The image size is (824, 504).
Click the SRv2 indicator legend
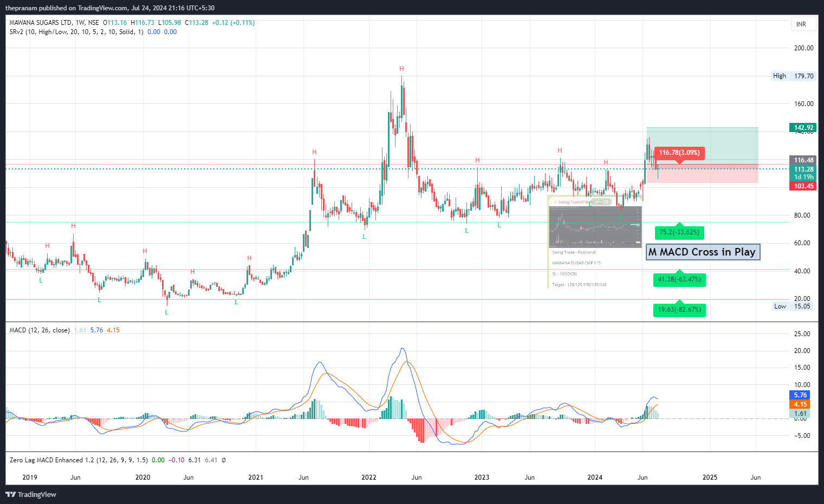(76, 32)
